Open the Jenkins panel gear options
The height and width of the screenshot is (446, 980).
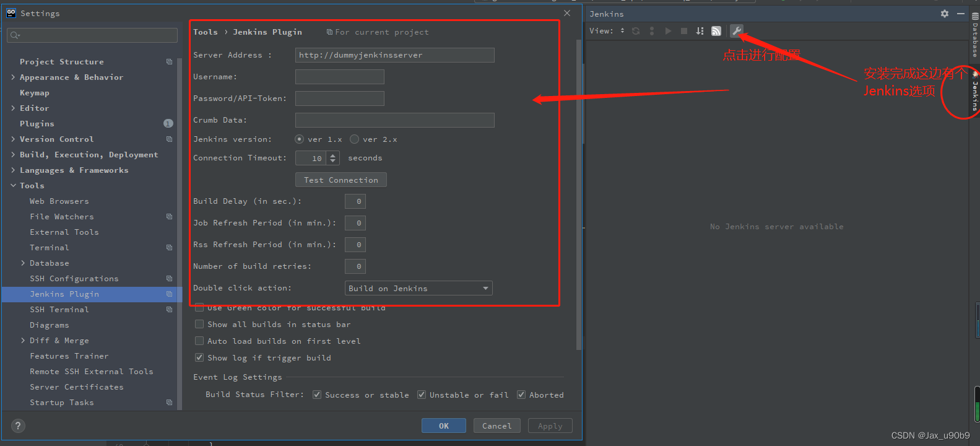[x=945, y=14]
